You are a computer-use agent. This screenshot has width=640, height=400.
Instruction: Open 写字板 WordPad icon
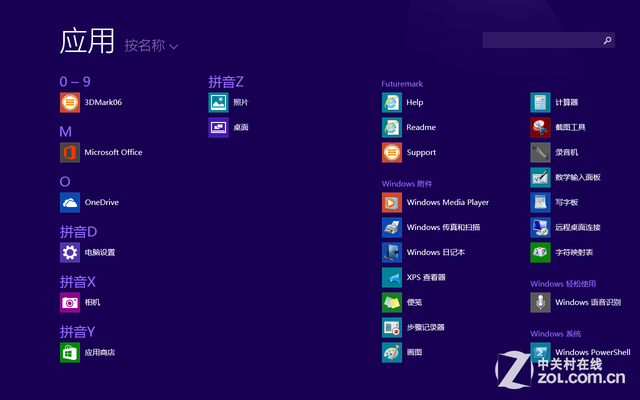click(x=540, y=202)
